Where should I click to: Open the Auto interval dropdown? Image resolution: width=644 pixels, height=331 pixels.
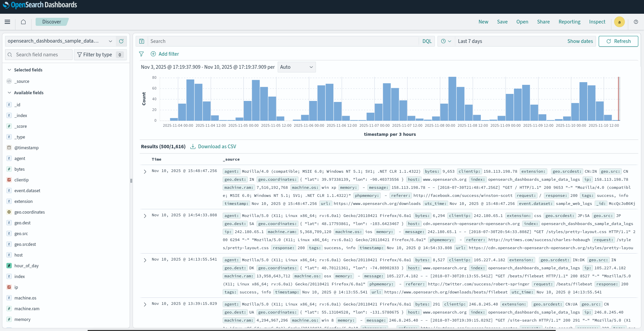[296, 67]
